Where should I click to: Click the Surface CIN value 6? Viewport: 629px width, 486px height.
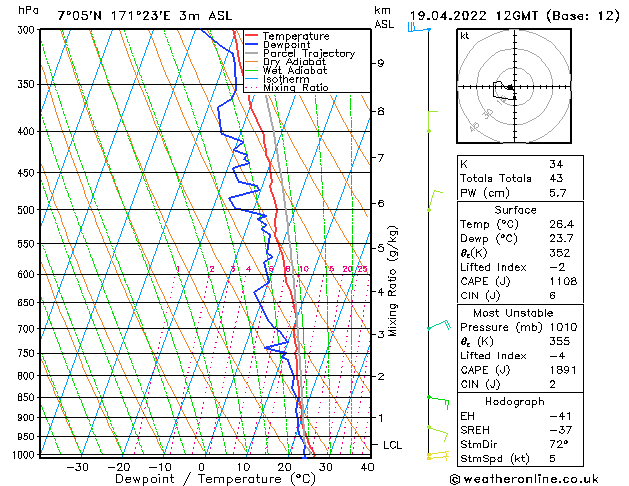pos(552,296)
